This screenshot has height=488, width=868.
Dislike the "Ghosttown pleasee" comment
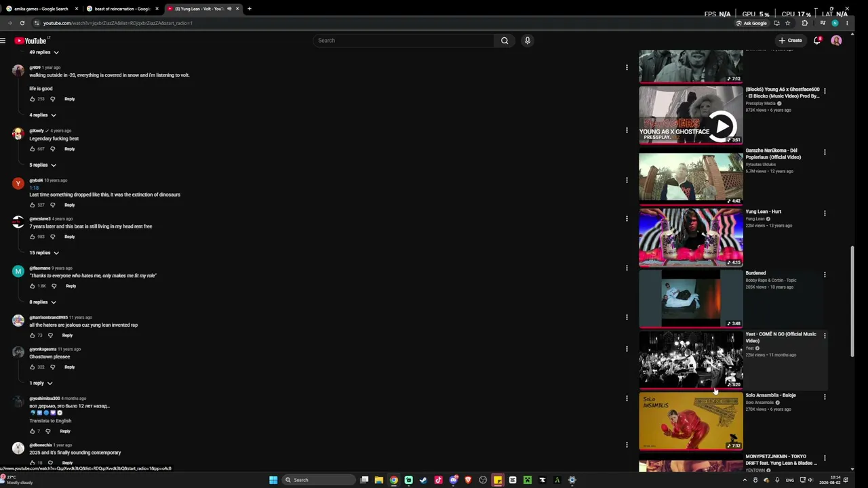coord(52,367)
